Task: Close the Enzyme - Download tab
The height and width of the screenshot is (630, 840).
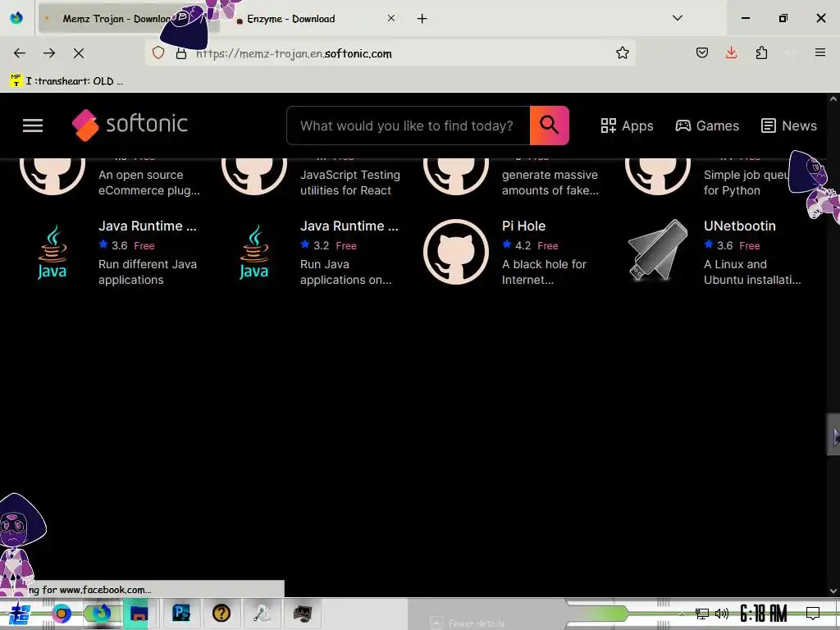Action: [x=391, y=18]
